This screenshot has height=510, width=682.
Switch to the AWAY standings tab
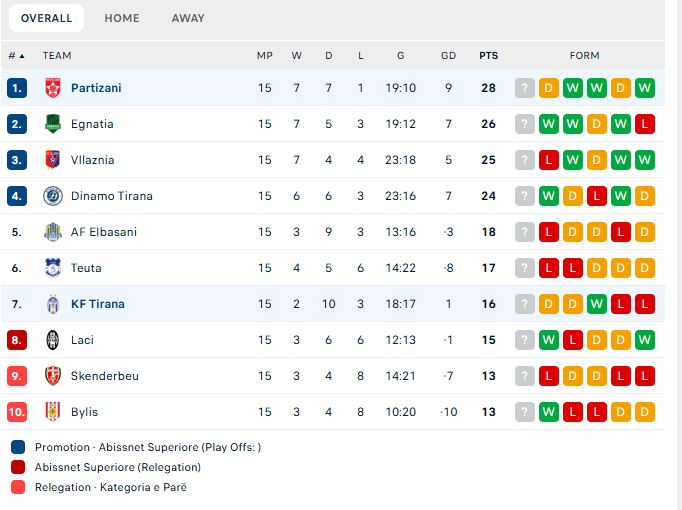click(188, 18)
